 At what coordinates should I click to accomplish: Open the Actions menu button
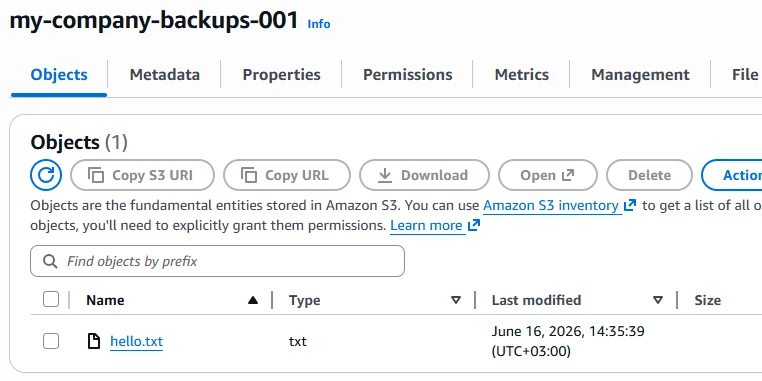coord(732,175)
